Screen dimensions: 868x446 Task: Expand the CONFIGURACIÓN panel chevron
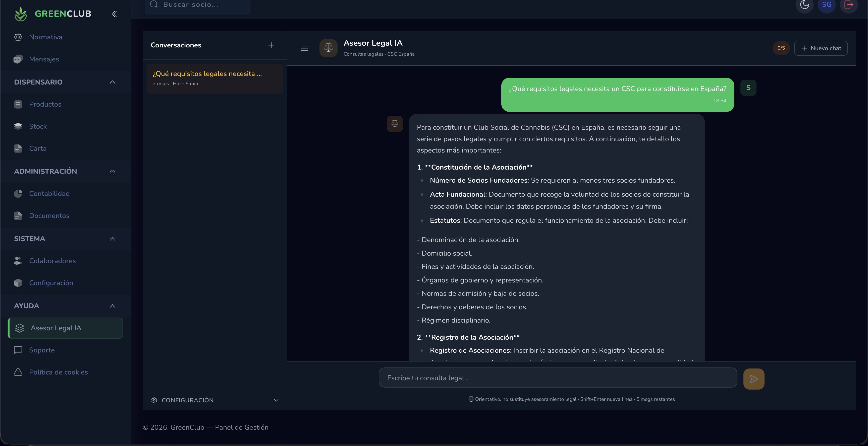click(x=276, y=400)
